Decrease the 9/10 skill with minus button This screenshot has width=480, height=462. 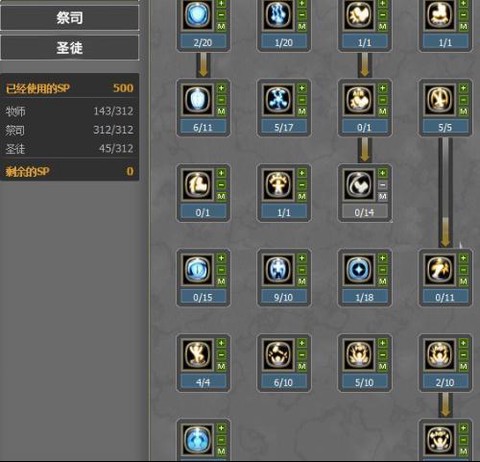(x=302, y=270)
